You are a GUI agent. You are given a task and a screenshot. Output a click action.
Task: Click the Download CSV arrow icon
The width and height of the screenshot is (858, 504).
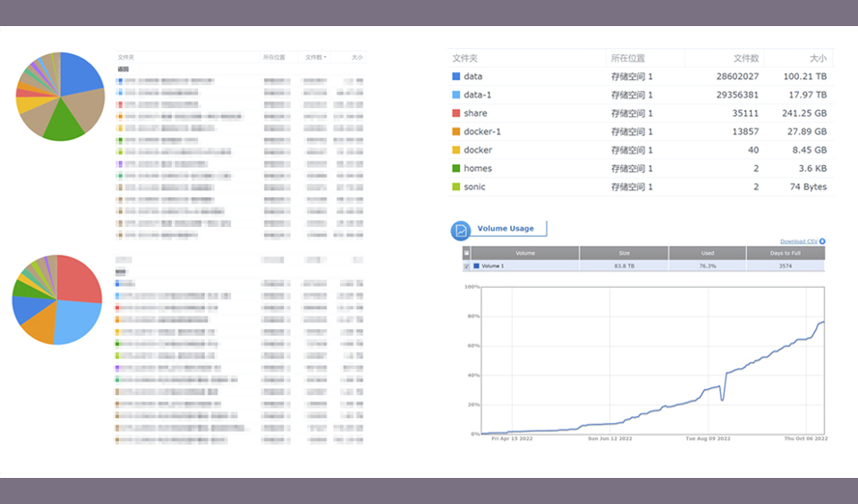click(822, 241)
